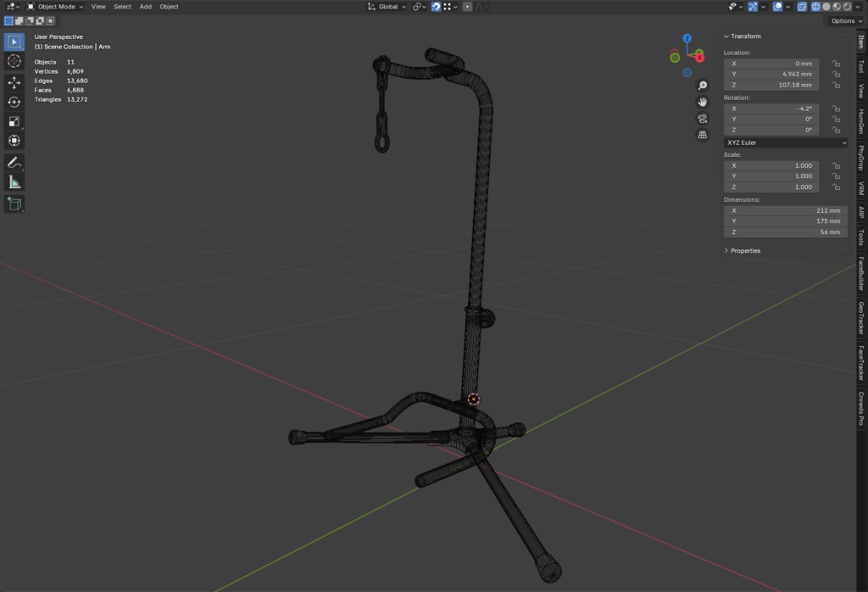Click the red X axis gizmo
The height and width of the screenshot is (592, 868).
pyautogui.click(x=699, y=58)
